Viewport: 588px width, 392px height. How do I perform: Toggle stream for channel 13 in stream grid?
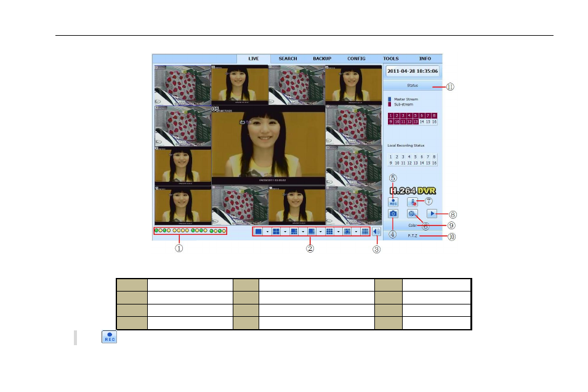(x=416, y=121)
